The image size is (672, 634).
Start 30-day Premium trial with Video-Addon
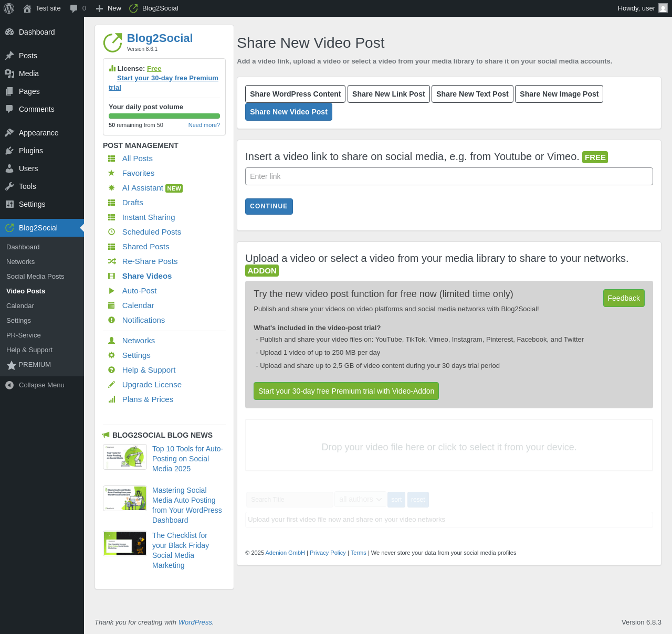(x=346, y=391)
